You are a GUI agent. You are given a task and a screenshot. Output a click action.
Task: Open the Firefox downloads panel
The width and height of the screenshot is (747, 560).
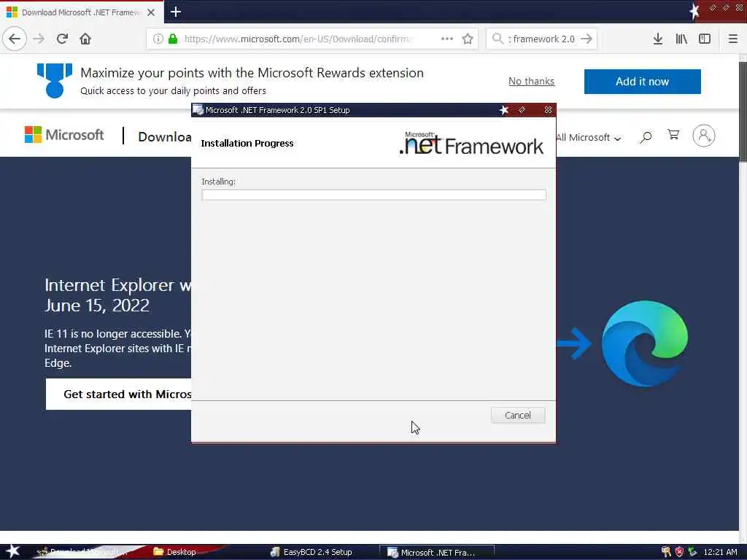coord(658,39)
